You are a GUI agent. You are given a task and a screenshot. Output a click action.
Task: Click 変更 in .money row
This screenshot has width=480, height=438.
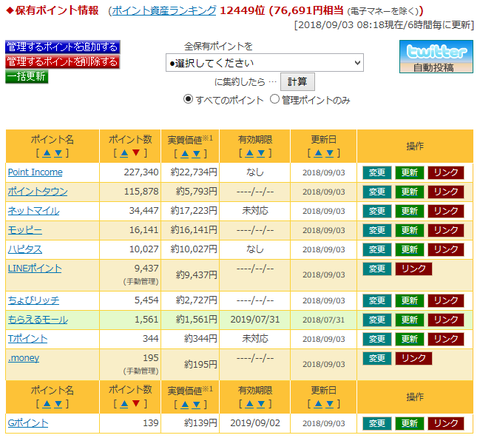pyautogui.click(x=377, y=358)
